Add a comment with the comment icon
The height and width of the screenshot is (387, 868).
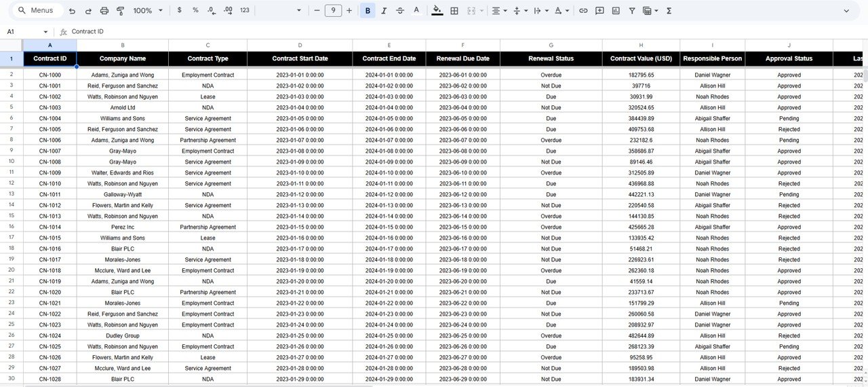[599, 11]
